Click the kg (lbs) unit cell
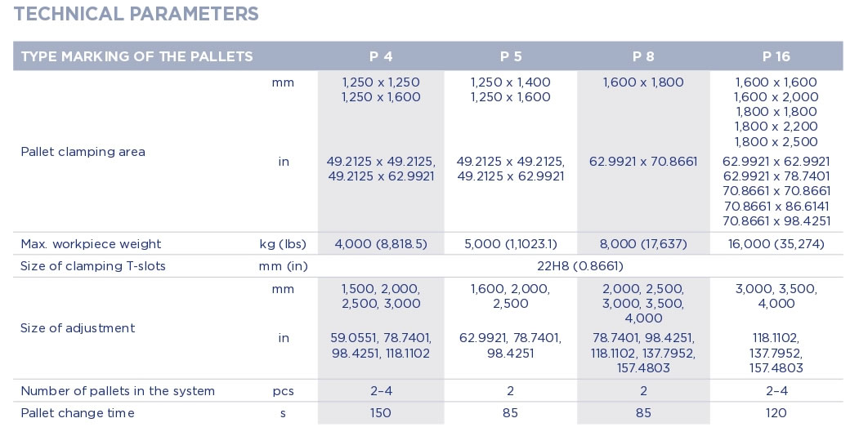 [283, 244]
